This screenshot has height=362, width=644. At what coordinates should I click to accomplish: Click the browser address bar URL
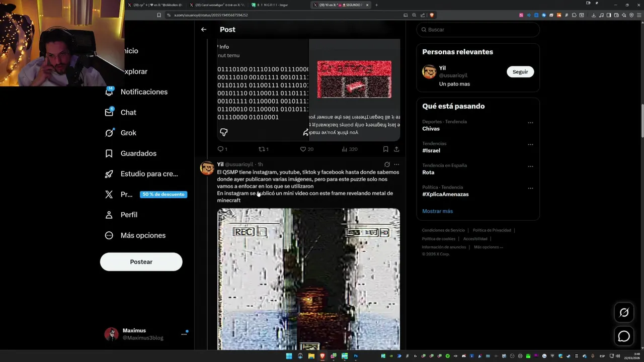[x=211, y=15]
